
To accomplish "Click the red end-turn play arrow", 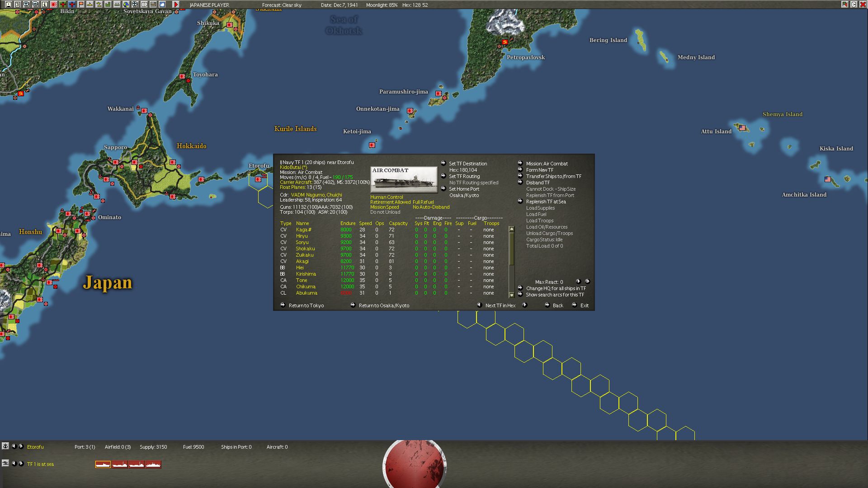I will [176, 5].
